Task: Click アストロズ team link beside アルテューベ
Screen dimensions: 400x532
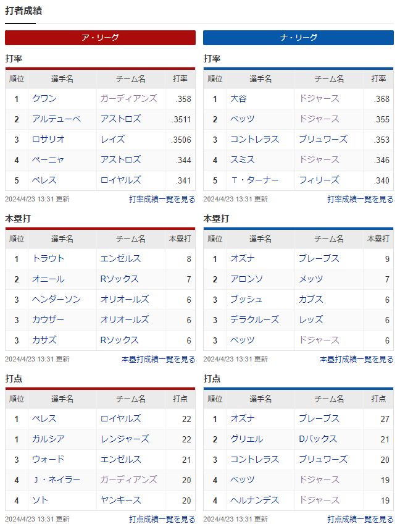Action: [x=120, y=119]
